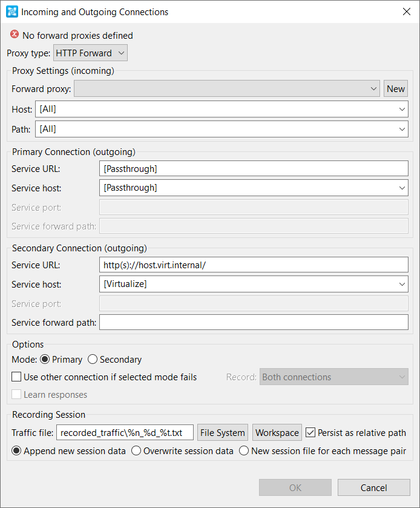Enable Use other connection if selected mode fails
This screenshot has height=508, width=420.
coord(16,377)
